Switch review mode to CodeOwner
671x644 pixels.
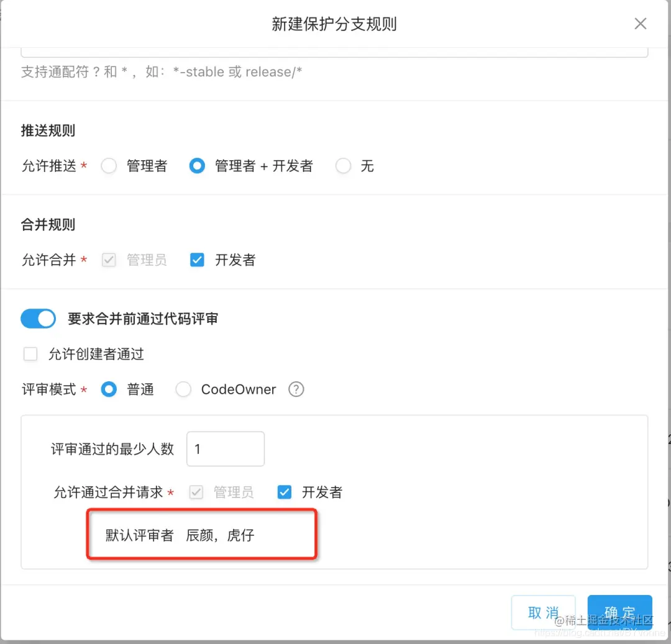183,389
